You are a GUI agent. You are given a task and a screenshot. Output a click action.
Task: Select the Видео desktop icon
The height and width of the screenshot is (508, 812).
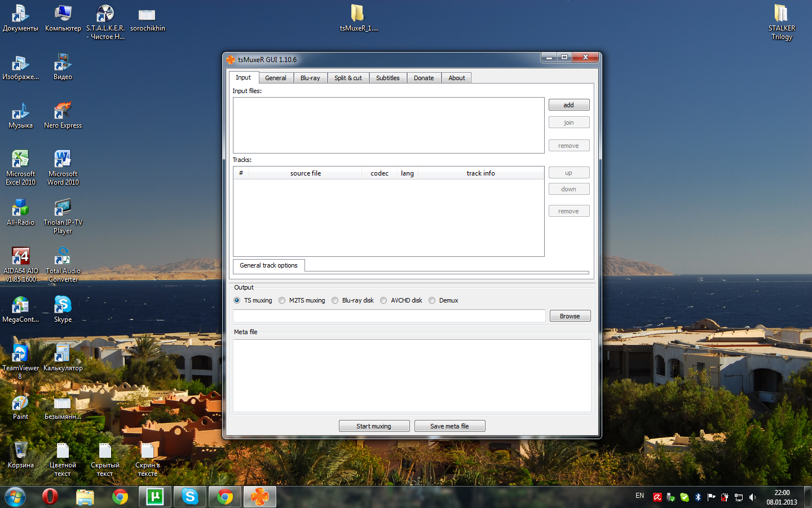63,67
